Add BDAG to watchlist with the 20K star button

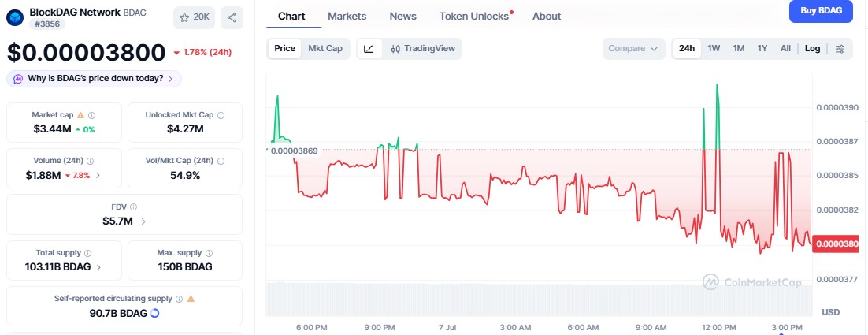(194, 17)
